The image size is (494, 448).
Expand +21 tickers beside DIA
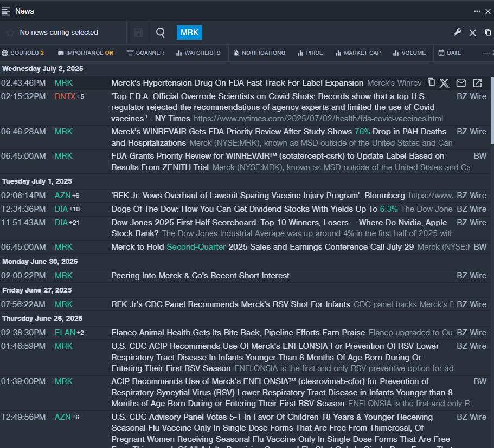[x=74, y=223]
